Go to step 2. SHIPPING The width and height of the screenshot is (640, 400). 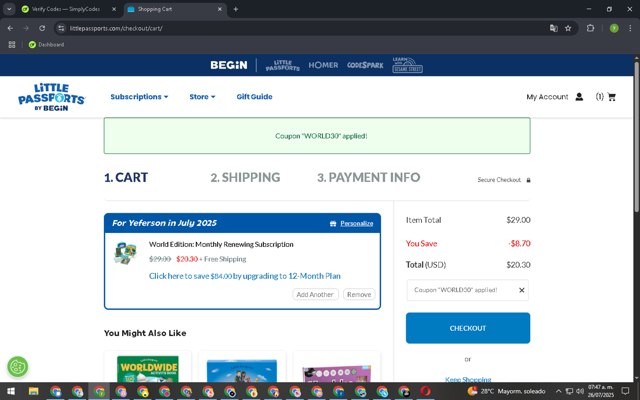pos(245,177)
